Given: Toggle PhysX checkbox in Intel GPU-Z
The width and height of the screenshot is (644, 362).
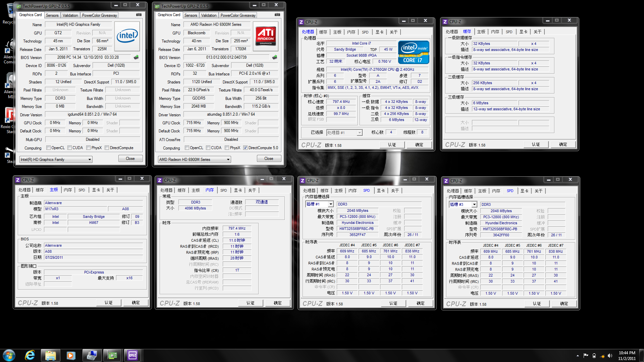Looking at the screenshot, I should [x=89, y=148].
